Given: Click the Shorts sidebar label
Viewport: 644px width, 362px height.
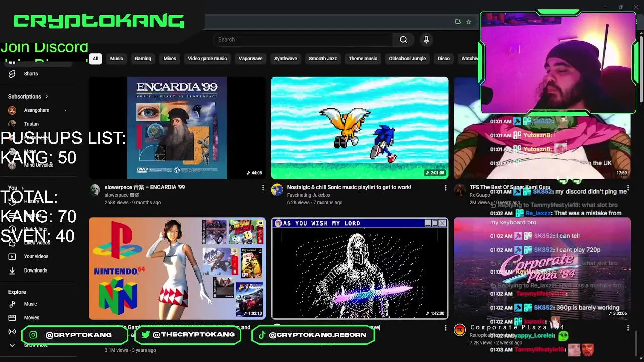Looking at the screenshot, I should point(31,74).
